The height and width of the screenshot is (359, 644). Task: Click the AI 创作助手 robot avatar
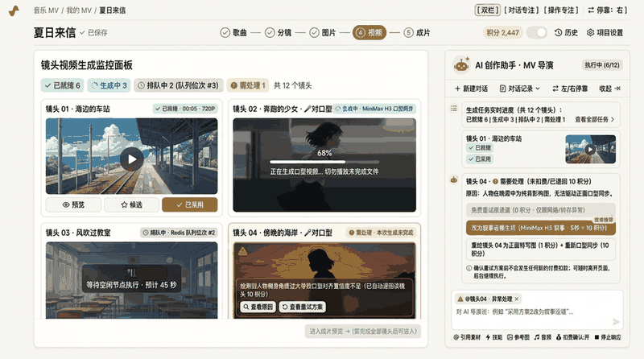click(461, 65)
